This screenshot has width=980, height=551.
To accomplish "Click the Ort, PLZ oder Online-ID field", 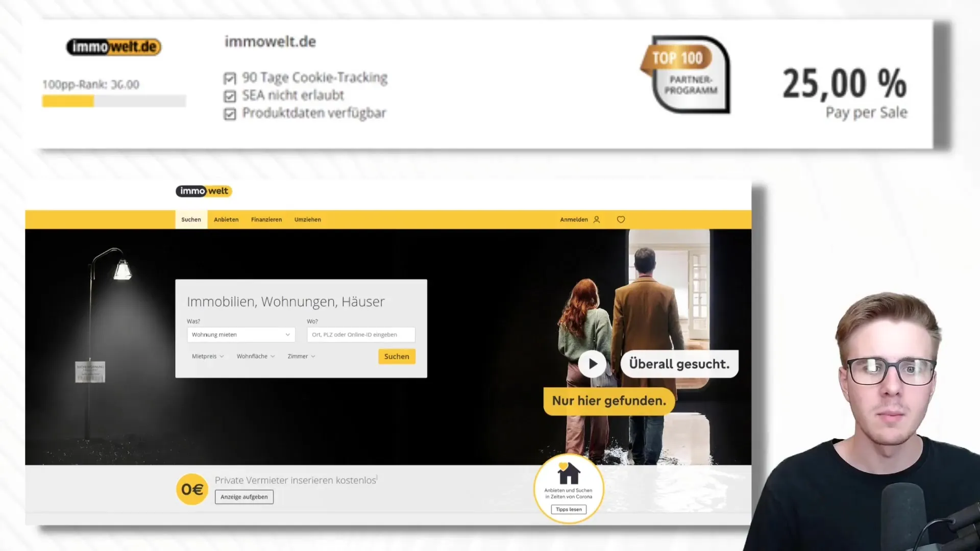I will (x=361, y=335).
